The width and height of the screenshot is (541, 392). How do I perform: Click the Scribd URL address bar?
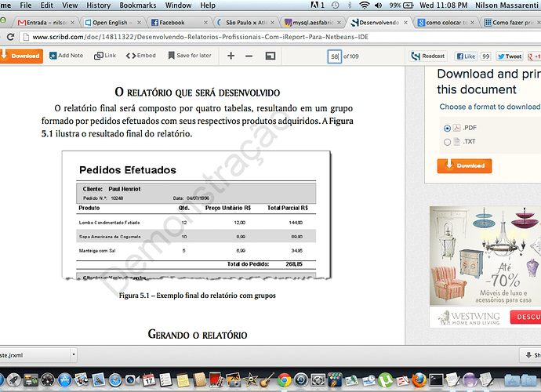pyautogui.click(x=279, y=37)
